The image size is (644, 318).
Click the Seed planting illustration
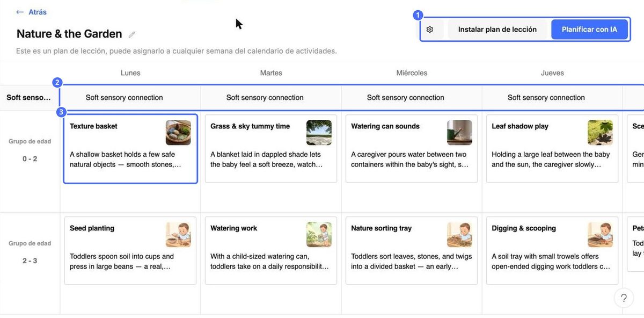(178, 234)
